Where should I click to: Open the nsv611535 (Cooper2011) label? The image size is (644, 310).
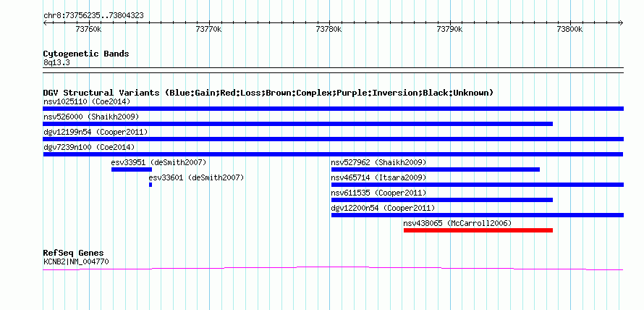[x=378, y=193]
